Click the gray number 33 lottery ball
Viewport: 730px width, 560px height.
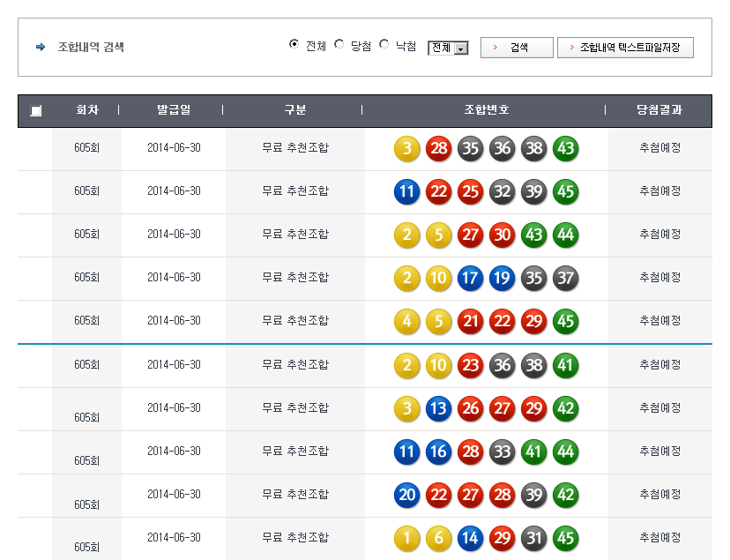[502, 452]
